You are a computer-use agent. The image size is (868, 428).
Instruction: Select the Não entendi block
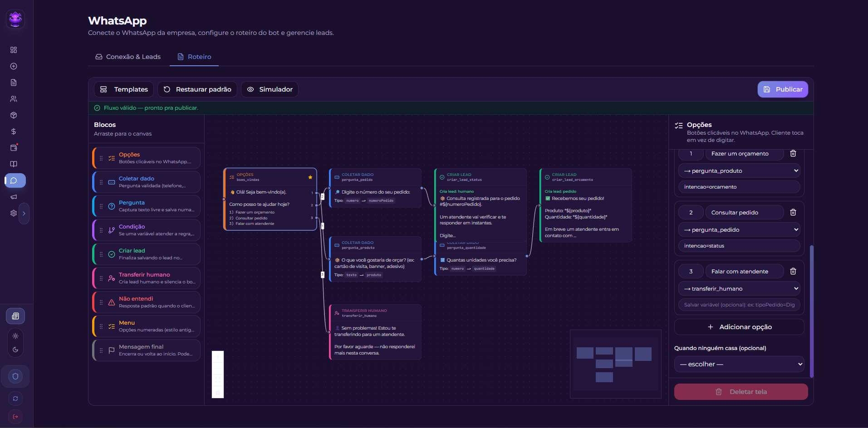pos(147,302)
